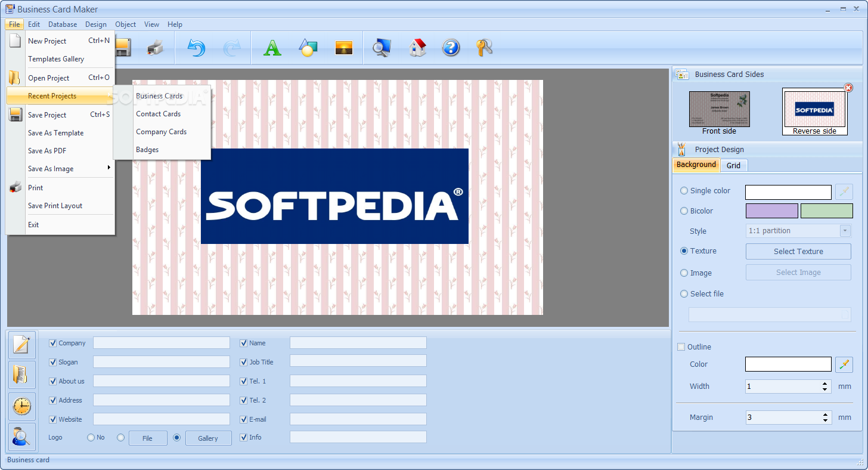Uncheck the E-mail checkbox

243,419
